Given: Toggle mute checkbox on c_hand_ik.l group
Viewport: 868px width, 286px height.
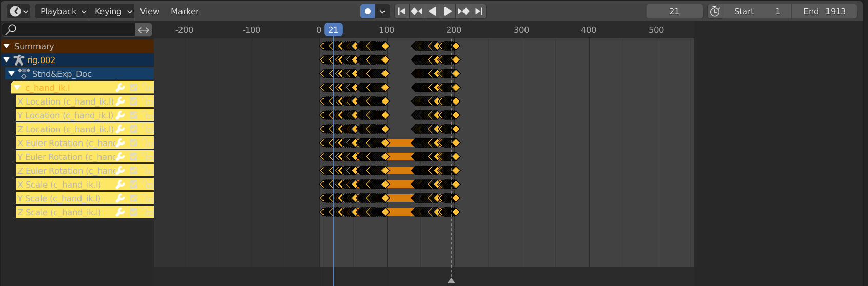Looking at the screenshot, I should [x=134, y=88].
